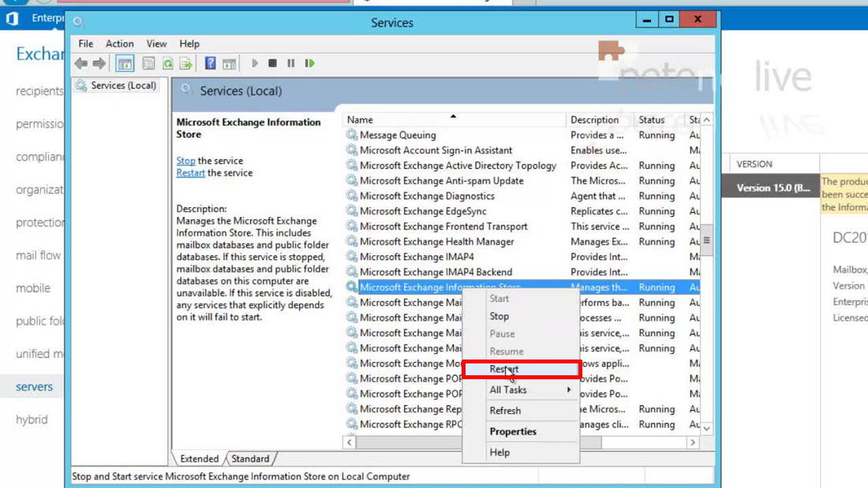Click the icon beside Microsoft Exchange Anti-spam Update

(x=351, y=181)
